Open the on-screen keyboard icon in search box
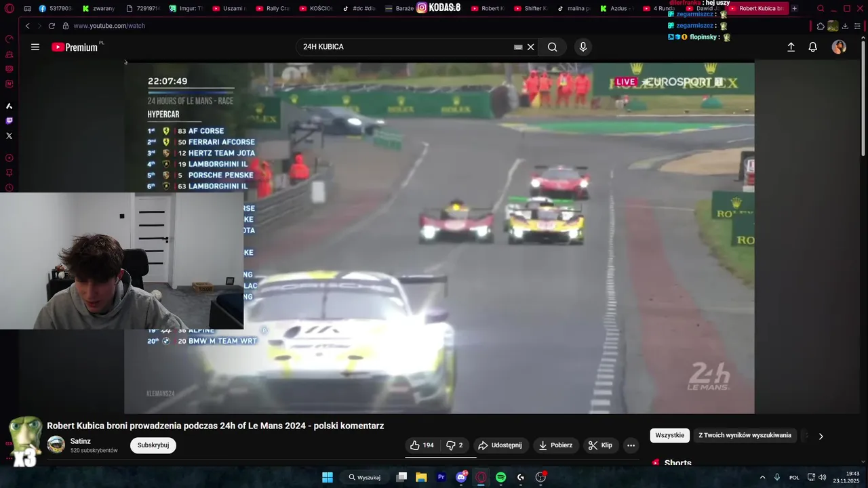868x488 pixels. pyautogui.click(x=518, y=47)
